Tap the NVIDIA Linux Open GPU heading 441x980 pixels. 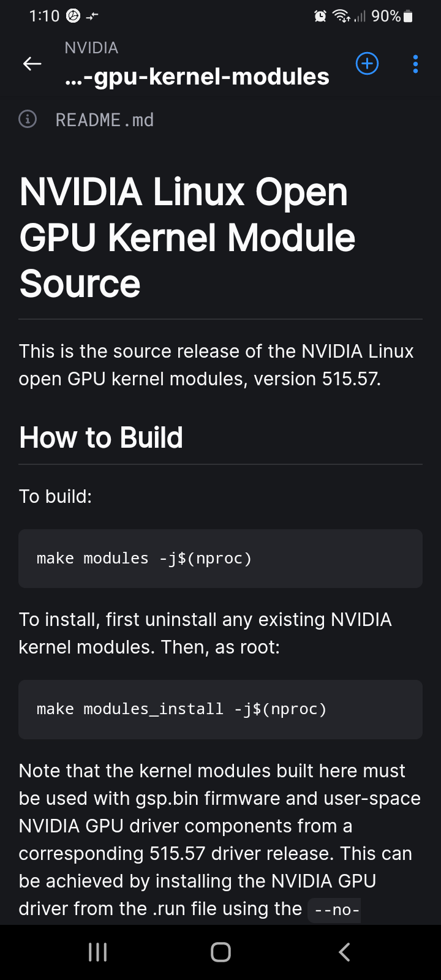coord(184,237)
